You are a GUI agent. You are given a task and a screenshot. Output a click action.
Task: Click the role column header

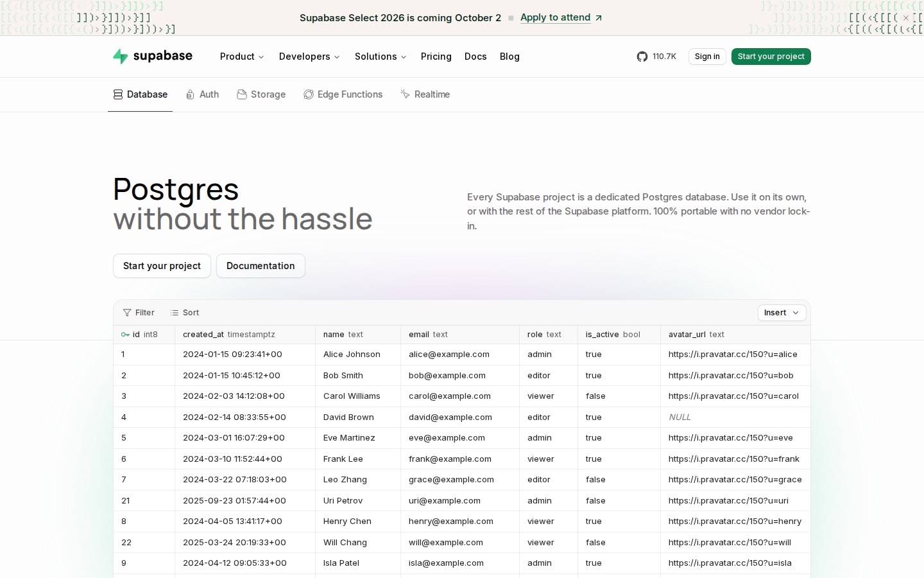[549, 335]
